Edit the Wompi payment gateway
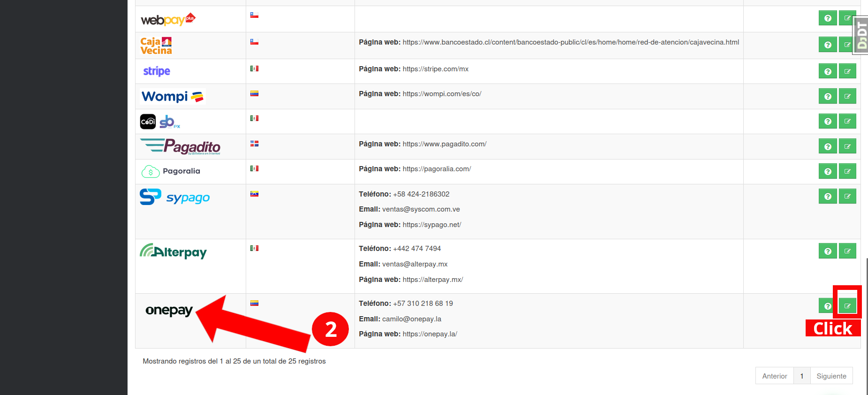The height and width of the screenshot is (395, 868). coord(847,96)
